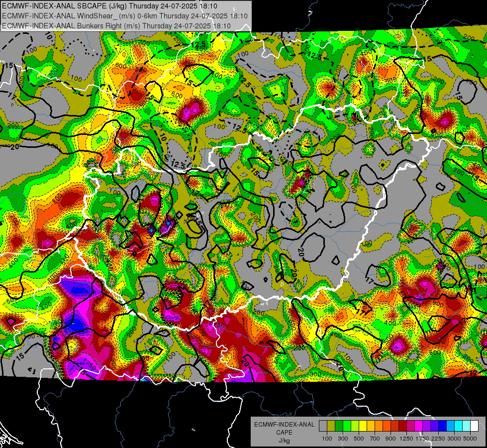Click the legend scale label 1750
487x448 pixels.
(x=422, y=439)
